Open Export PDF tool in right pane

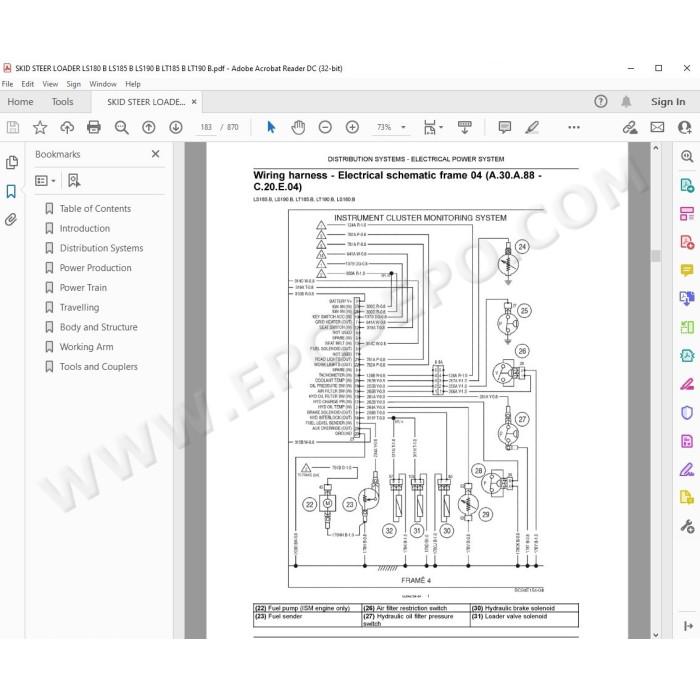point(687,185)
